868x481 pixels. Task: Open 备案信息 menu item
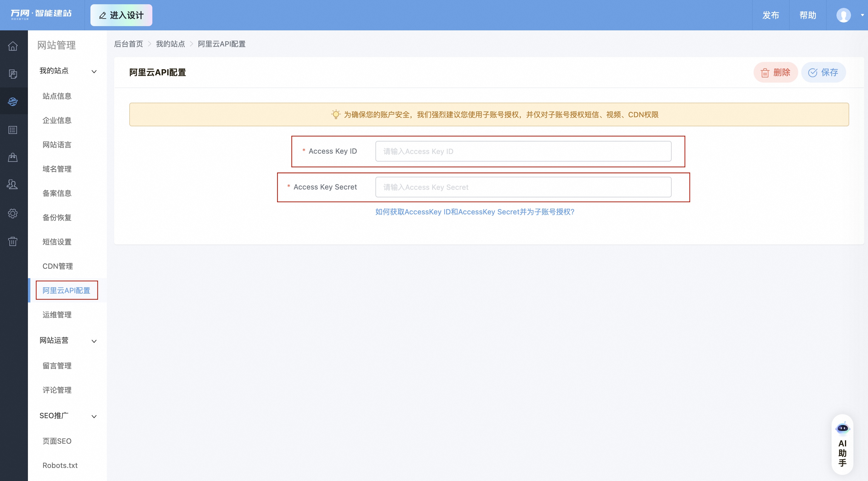(x=57, y=193)
